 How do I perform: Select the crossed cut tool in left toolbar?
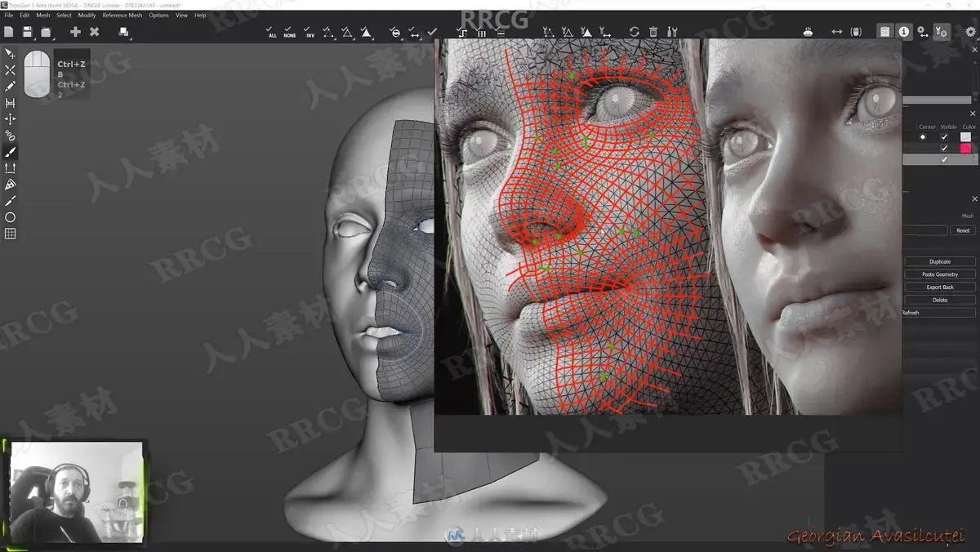coord(10,69)
